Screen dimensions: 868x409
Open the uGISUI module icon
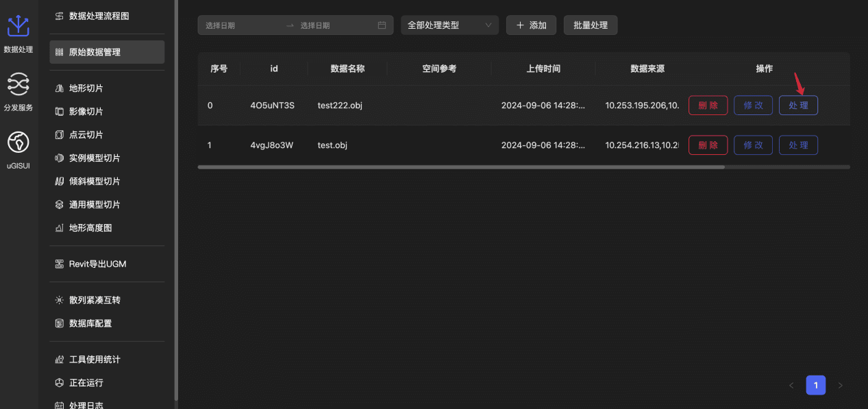click(18, 142)
